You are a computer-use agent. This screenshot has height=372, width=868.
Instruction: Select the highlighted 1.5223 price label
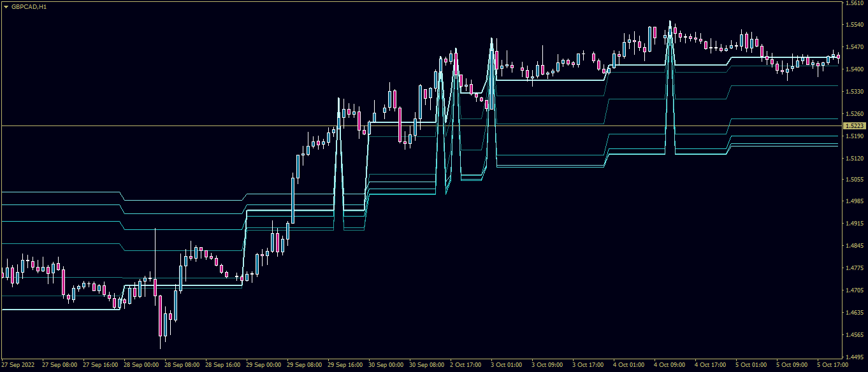point(854,126)
